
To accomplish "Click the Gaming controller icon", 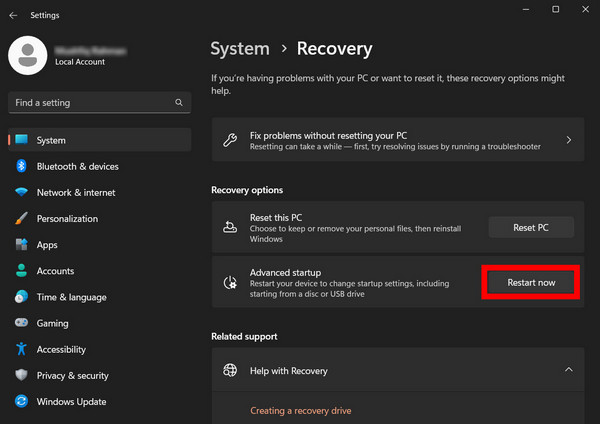I will coord(21,323).
